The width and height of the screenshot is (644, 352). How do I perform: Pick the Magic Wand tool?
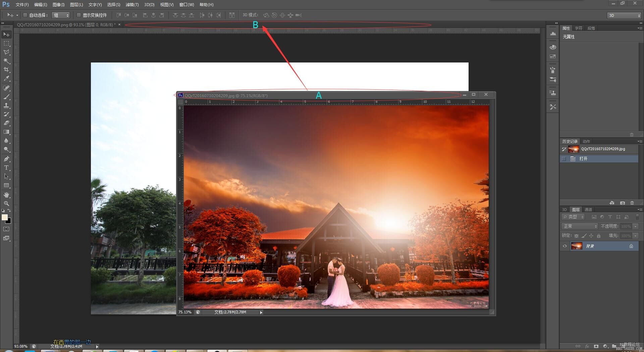coord(6,61)
